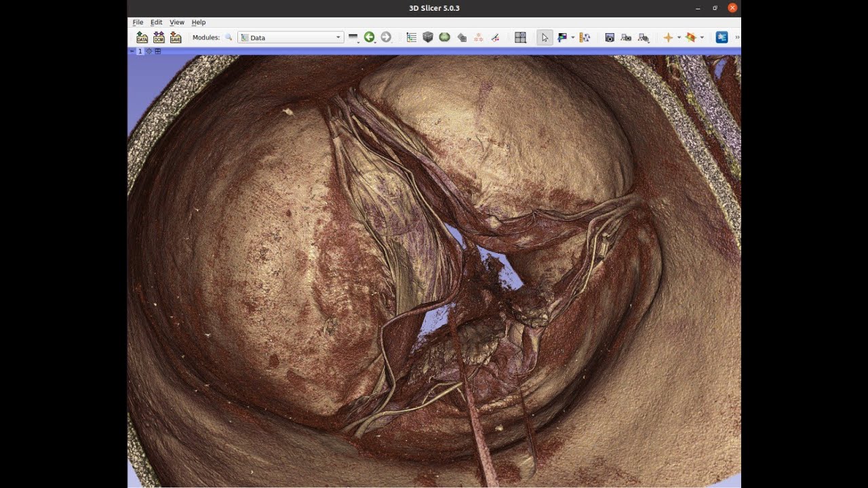Image resolution: width=868 pixels, height=488 pixels.
Task: Close the 3D Slicer window
Action: pyautogui.click(x=732, y=8)
